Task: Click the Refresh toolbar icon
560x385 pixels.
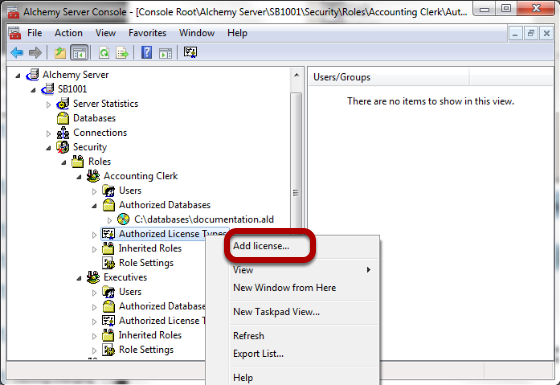Action: pos(104,53)
